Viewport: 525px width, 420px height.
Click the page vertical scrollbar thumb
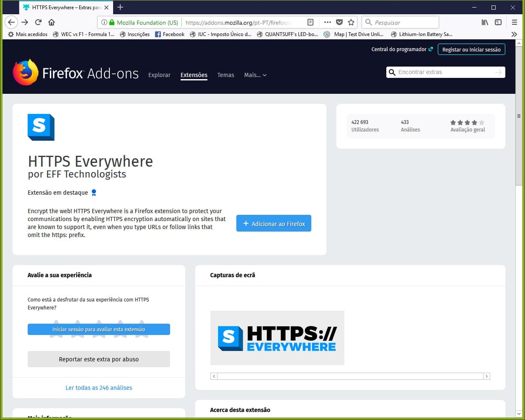519,116
